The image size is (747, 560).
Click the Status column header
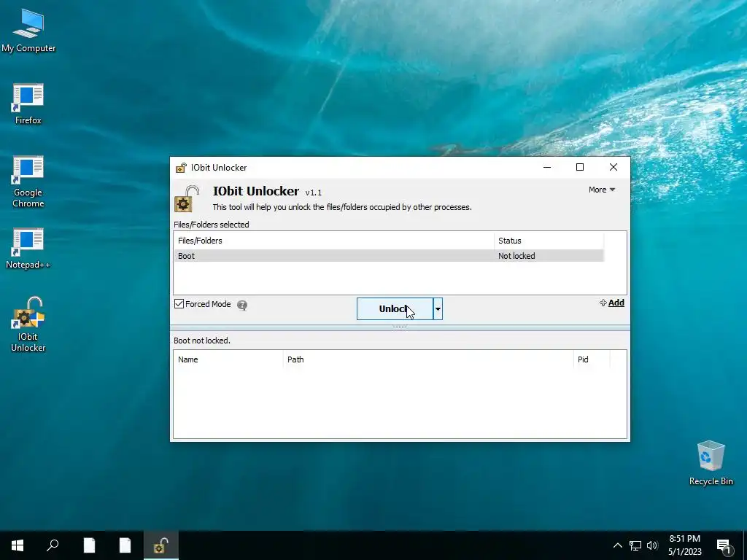[x=549, y=241]
